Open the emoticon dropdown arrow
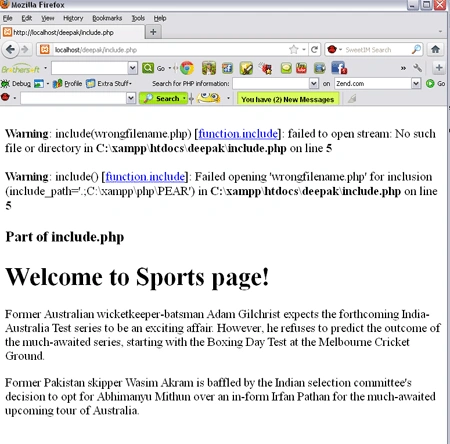450x444 pixels. coord(228,98)
